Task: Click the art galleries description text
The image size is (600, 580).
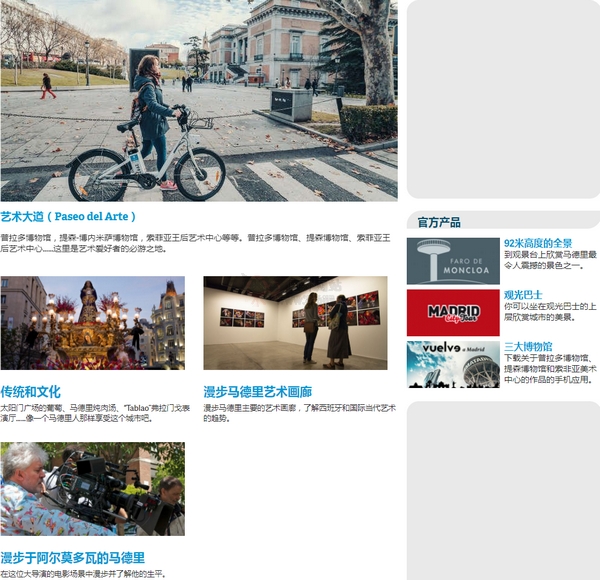Action: (x=299, y=413)
